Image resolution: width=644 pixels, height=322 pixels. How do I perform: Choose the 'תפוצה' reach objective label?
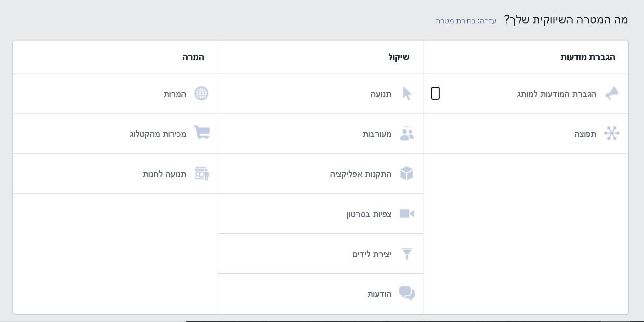(x=585, y=134)
